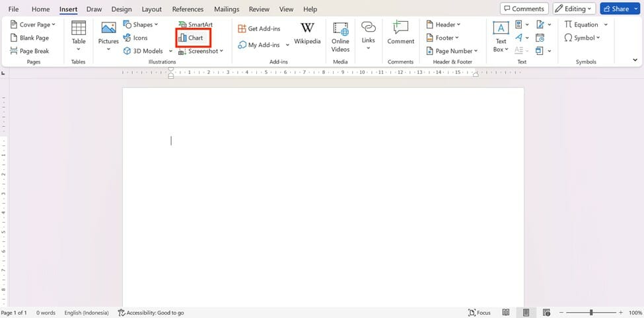The image size is (644, 318).
Task: Click Accessibility: Good to go status
Action: click(x=151, y=313)
